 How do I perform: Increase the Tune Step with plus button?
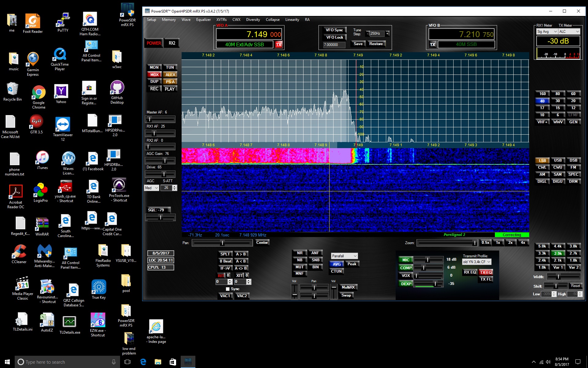pos(387,33)
